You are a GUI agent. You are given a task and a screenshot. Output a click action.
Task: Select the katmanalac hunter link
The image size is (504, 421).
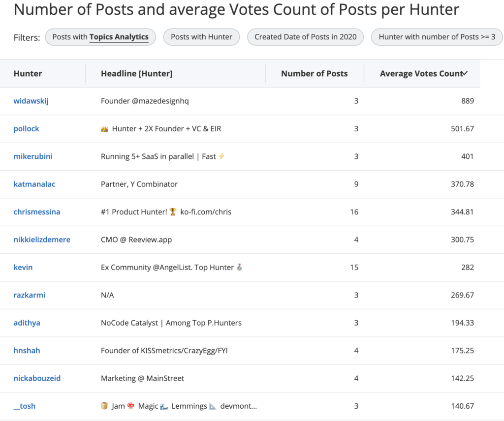click(34, 184)
